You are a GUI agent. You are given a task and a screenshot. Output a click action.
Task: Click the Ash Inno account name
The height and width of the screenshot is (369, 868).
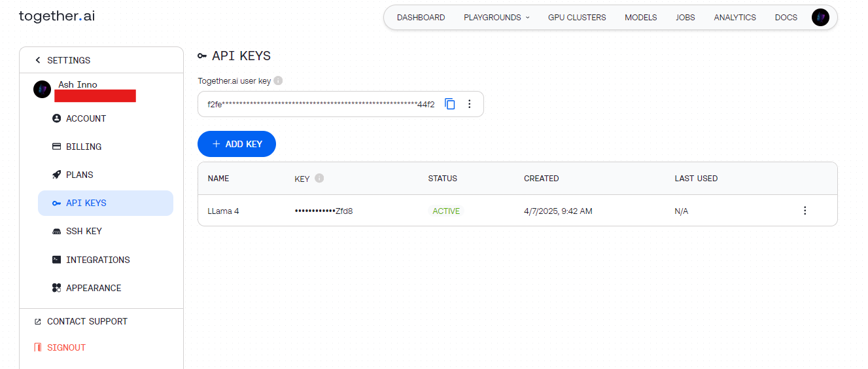click(78, 84)
